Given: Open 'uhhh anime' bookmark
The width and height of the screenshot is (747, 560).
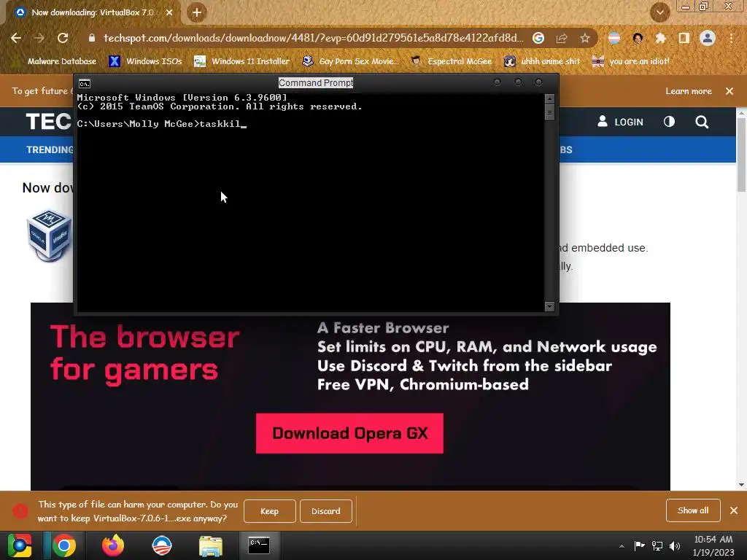Looking at the screenshot, I should point(542,61).
